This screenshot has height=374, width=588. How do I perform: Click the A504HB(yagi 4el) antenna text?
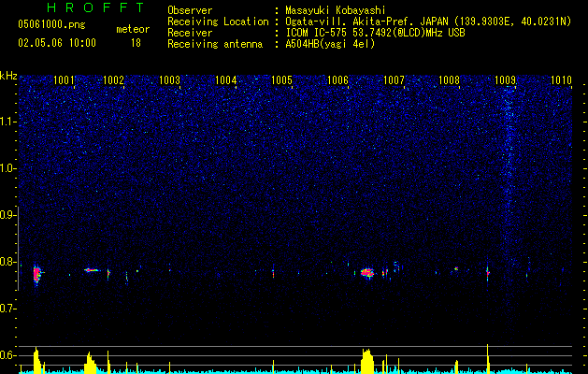tap(330, 44)
